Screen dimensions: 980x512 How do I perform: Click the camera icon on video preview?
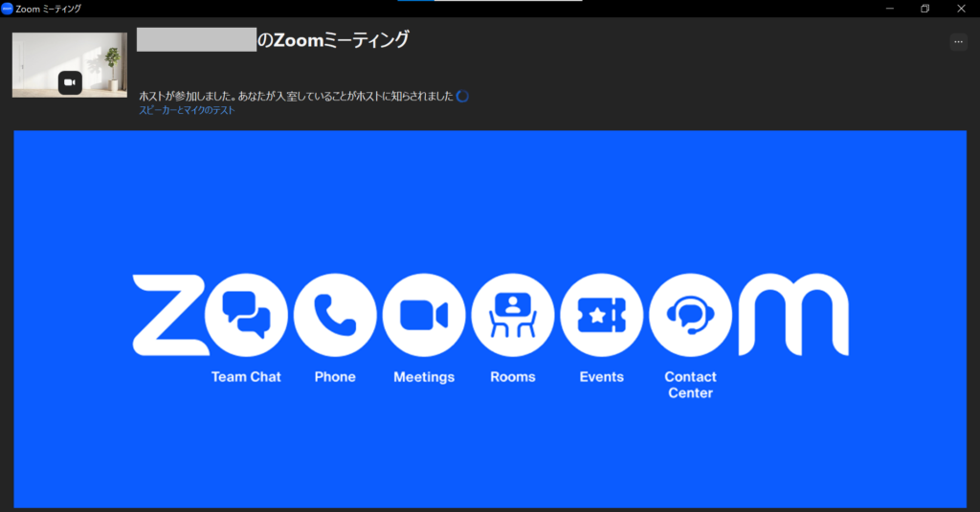[x=70, y=82]
